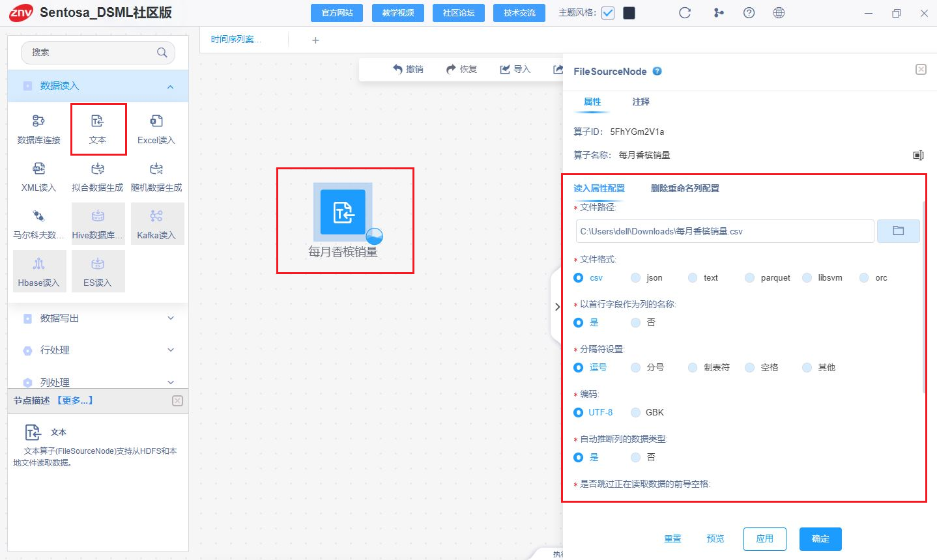Select the libsvm file format radio
Screen dimensions: 937x560
(807, 277)
